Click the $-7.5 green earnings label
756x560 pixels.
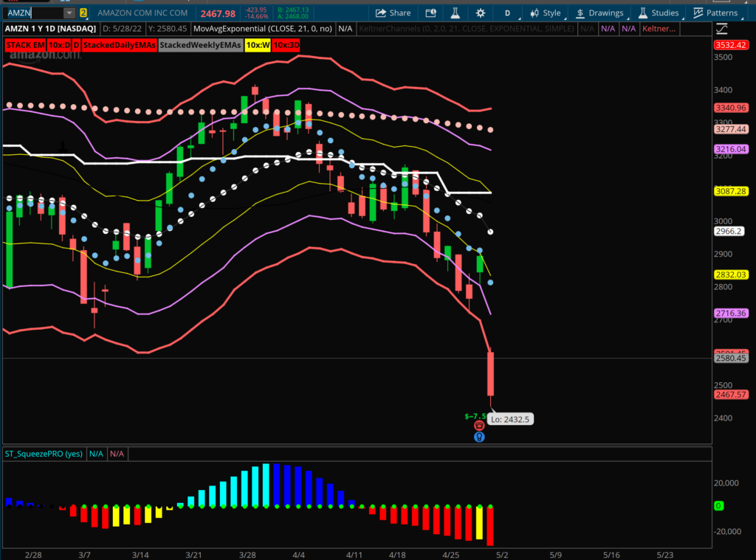coord(475,416)
